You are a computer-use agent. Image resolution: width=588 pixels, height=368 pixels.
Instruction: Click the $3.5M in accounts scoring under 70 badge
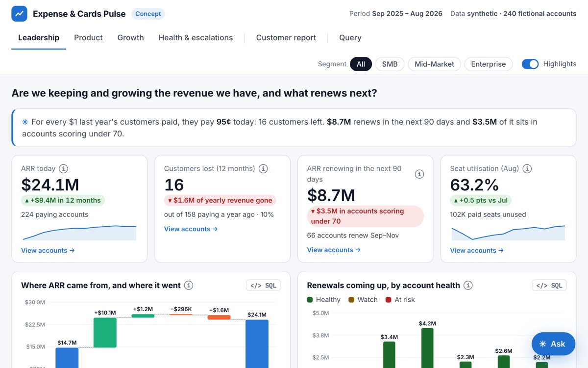pos(365,216)
